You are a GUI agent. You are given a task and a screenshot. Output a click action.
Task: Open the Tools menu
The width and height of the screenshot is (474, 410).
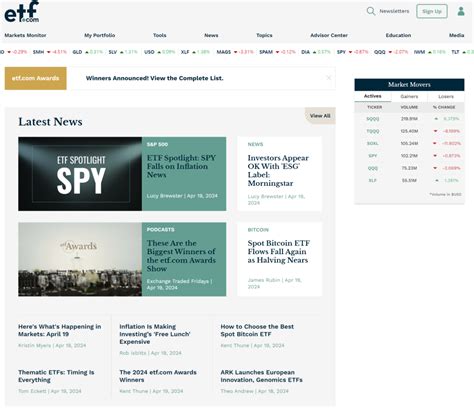pos(160,35)
